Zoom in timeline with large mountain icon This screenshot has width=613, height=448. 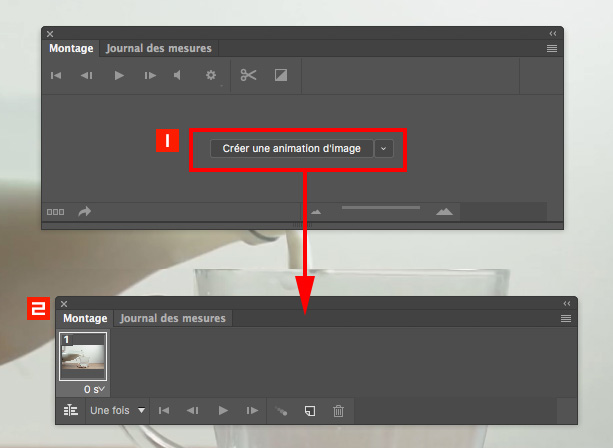click(x=445, y=211)
